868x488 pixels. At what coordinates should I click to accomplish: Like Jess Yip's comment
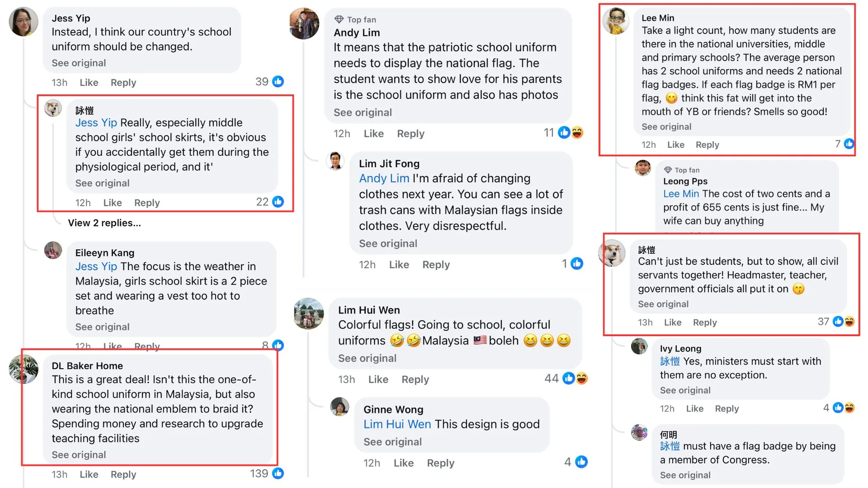[x=89, y=83]
